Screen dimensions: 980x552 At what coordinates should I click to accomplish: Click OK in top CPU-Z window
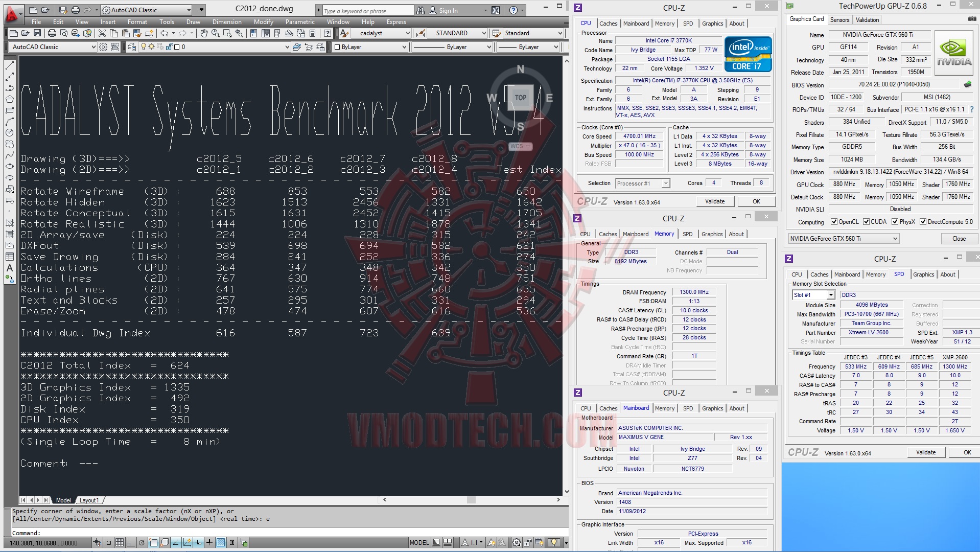(756, 201)
